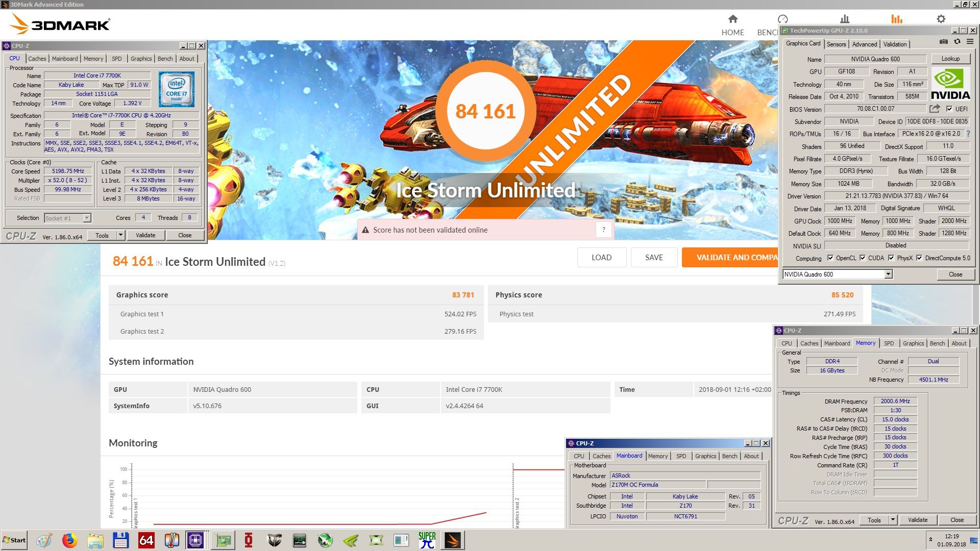Refresh GPU-Z with the refresh icon

coord(957,42)
